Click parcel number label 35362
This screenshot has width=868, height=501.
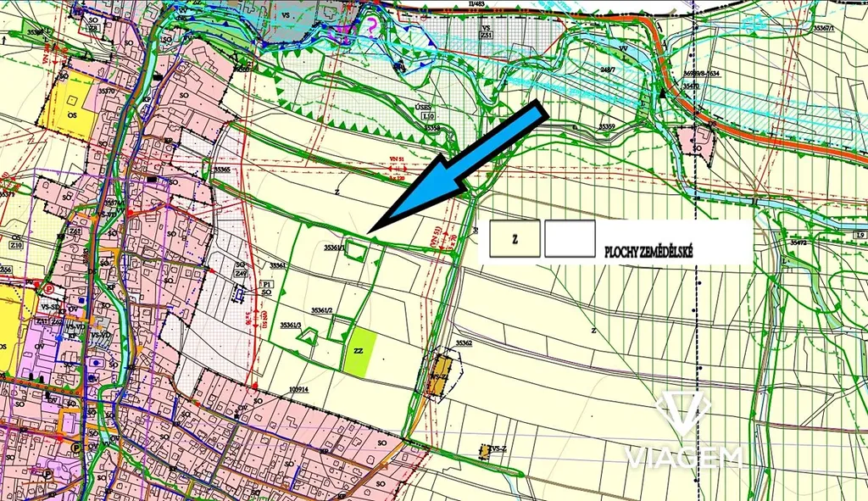tap(463, 342)
